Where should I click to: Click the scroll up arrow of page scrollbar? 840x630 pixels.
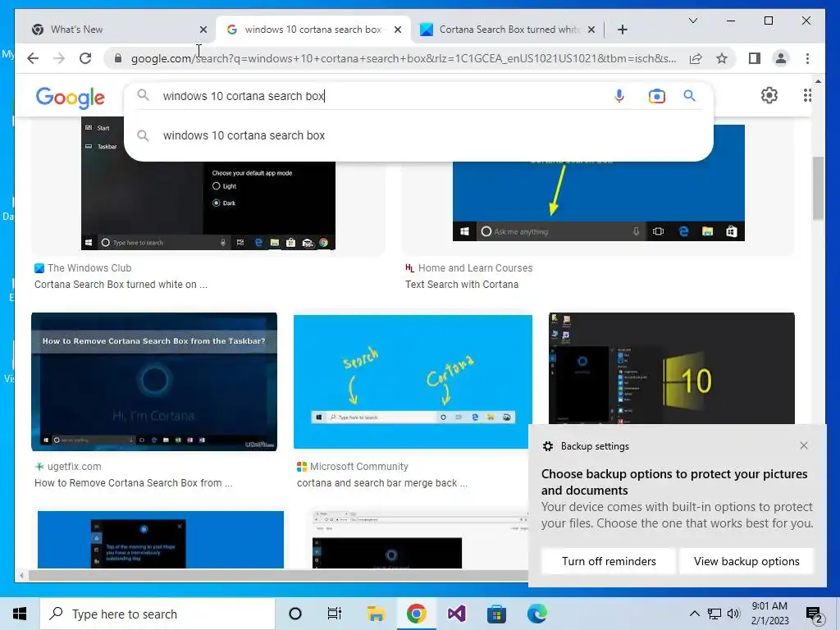click(x=818, y=81)
